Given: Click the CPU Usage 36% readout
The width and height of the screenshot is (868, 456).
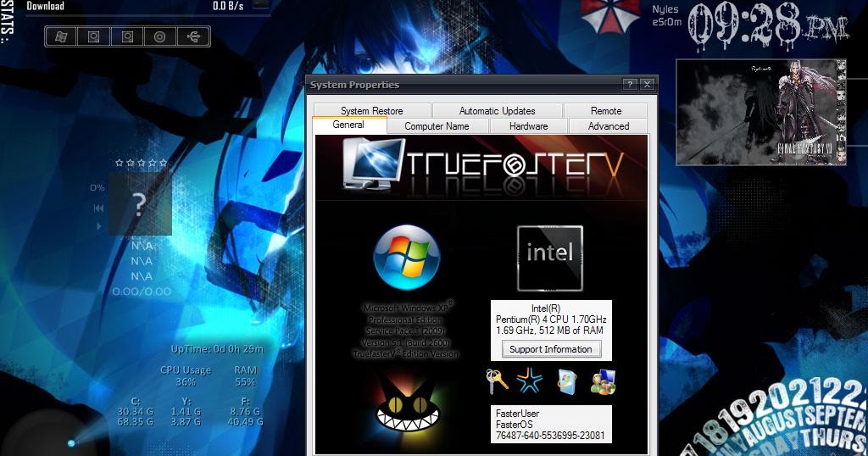Looking at the screenshot, I should pos(186,375).
